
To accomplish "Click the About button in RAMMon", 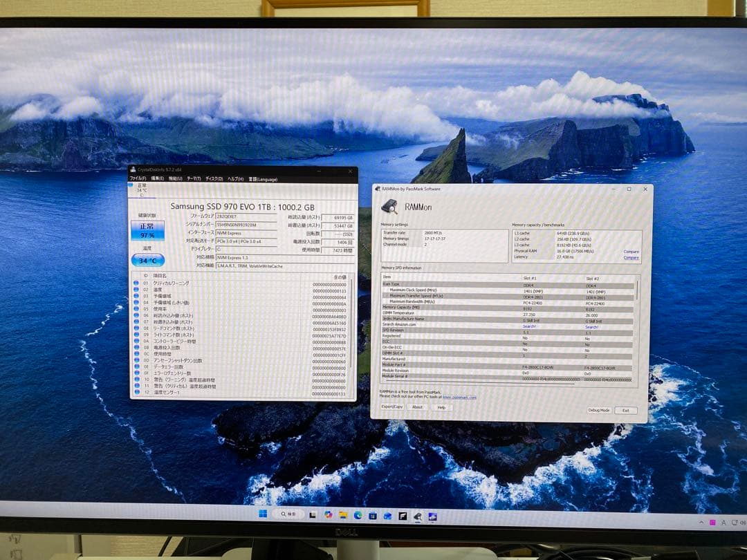I will 417,407.
